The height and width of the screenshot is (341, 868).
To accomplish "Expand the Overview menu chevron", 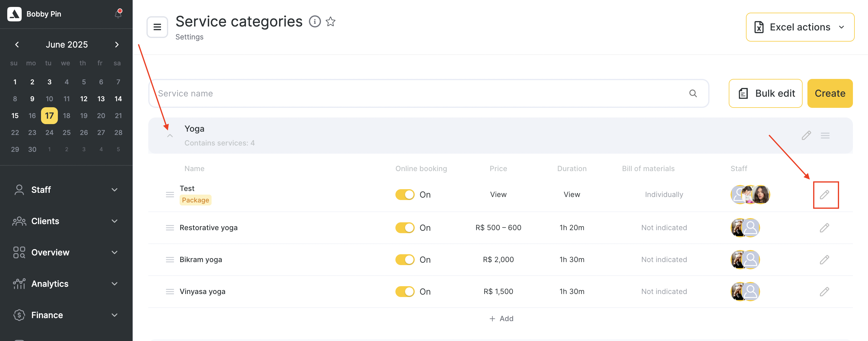I will pos(115,252).
